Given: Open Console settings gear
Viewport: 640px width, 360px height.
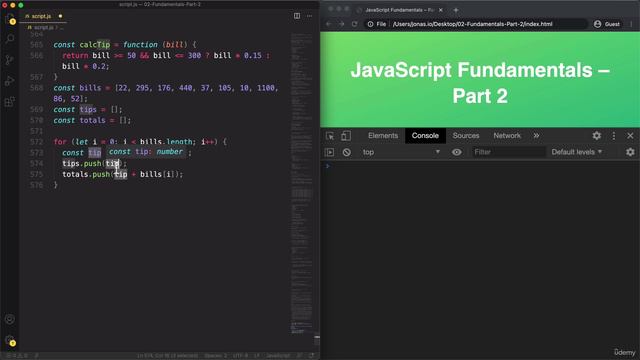Looking at the screenshot, I should (x=630, y=152).
